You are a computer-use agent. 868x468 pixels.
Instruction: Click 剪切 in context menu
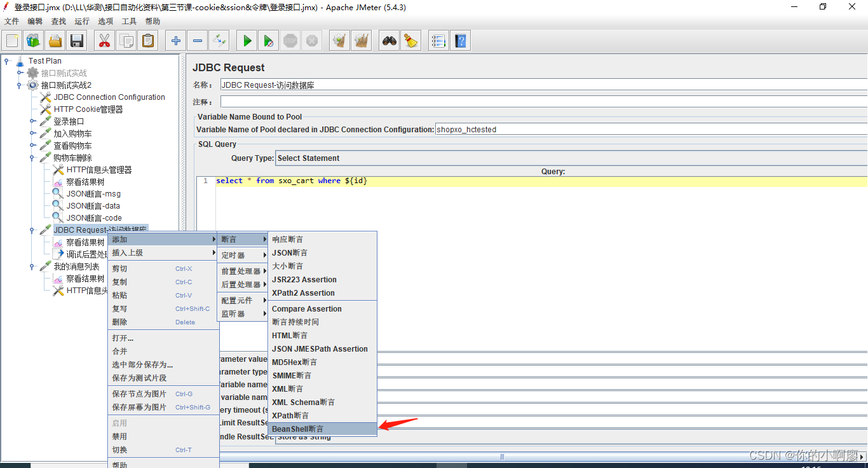[x=163, y=269]
